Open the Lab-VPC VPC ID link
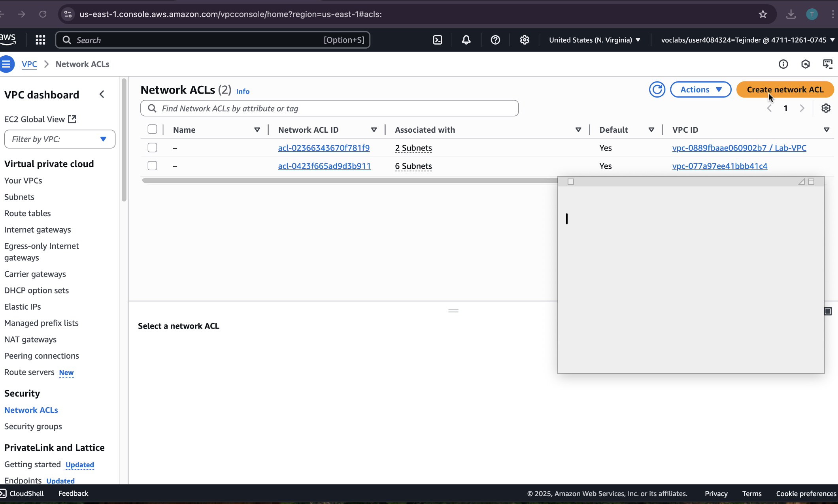Viewport: 838px width, 504px height. pyautogui.click(x=739, y=148)
